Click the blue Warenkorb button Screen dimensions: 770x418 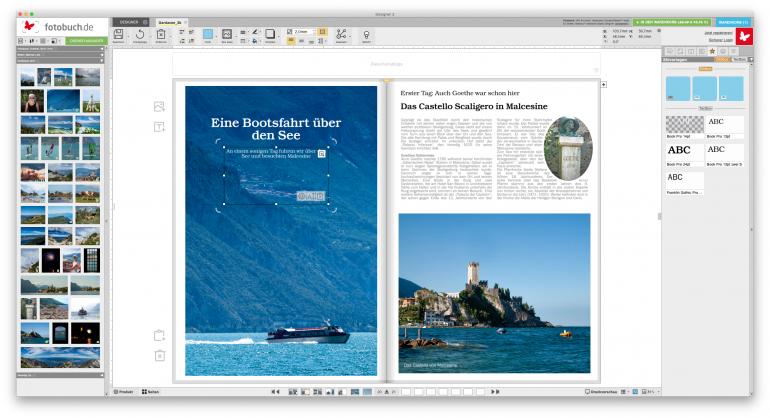pos(732,22)
